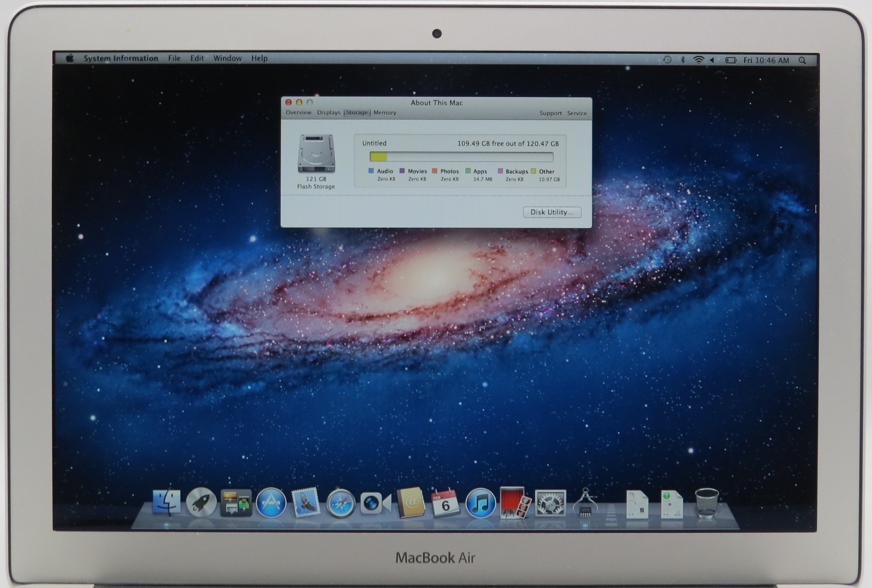Viewport: 872px width, 588px height.
Task: Launch Launchpad rocket icon in Dock
Action: point(201,502)
